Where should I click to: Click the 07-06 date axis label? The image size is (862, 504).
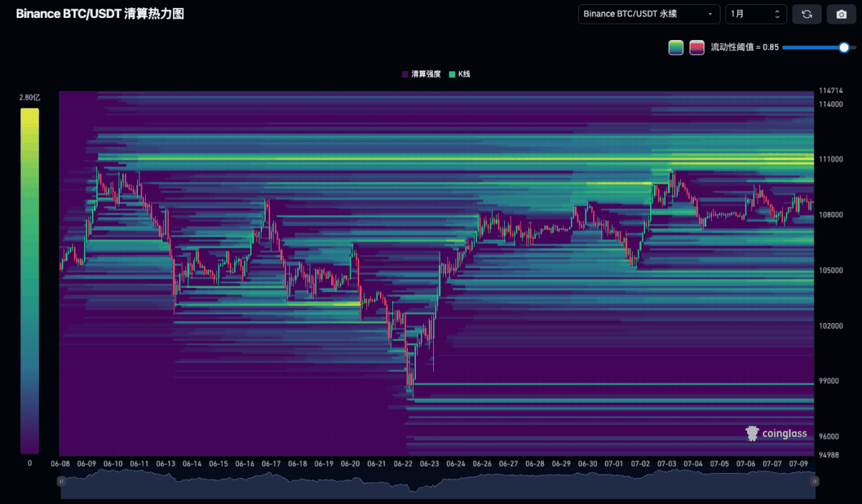746,464
